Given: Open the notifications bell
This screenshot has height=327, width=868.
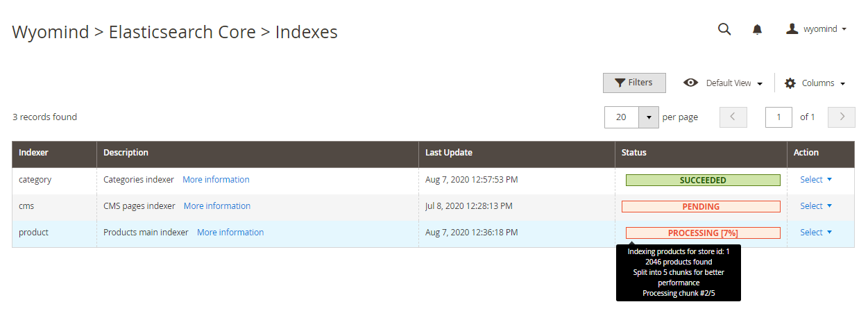Looking at the screenshot, I should pyautogui.click(x=757, y=29).
